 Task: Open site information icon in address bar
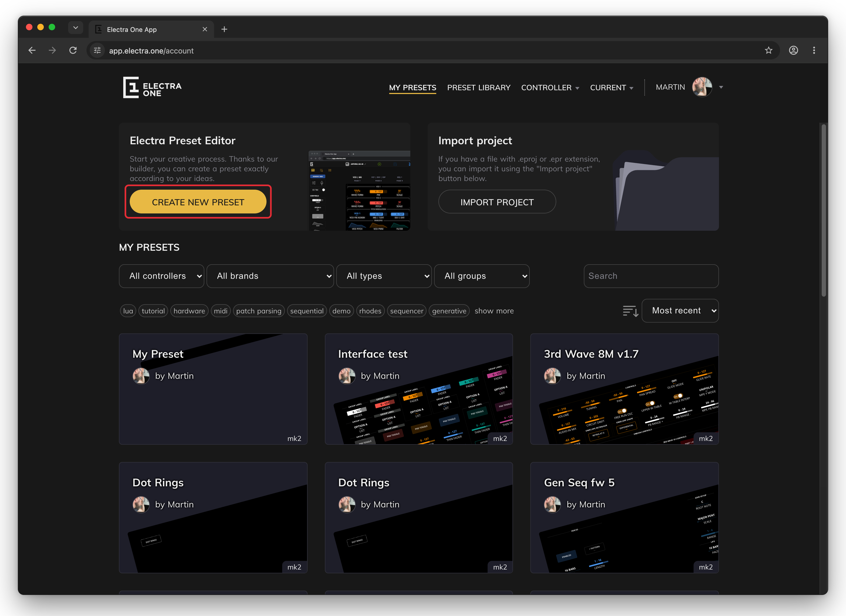pyautogui.click(x=97, y=50)
